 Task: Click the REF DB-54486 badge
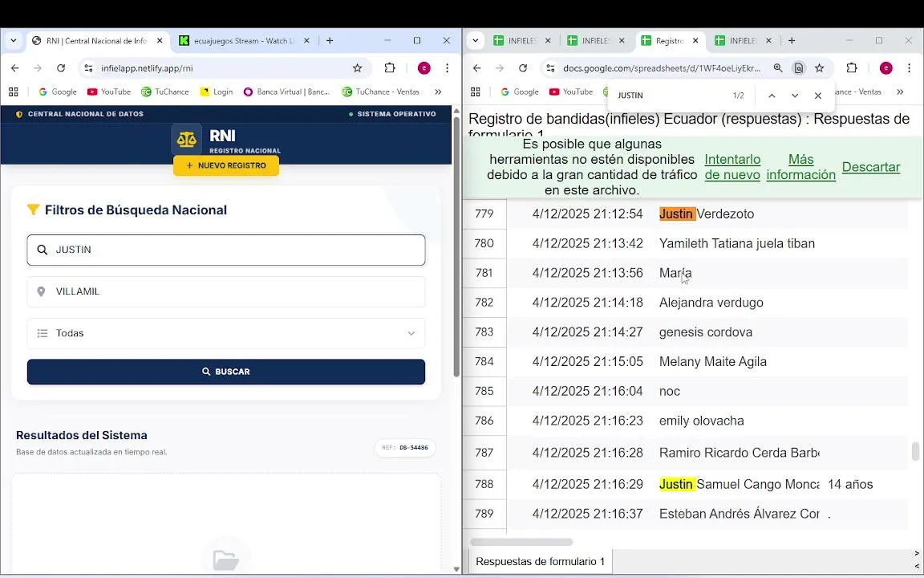(405, 448)
